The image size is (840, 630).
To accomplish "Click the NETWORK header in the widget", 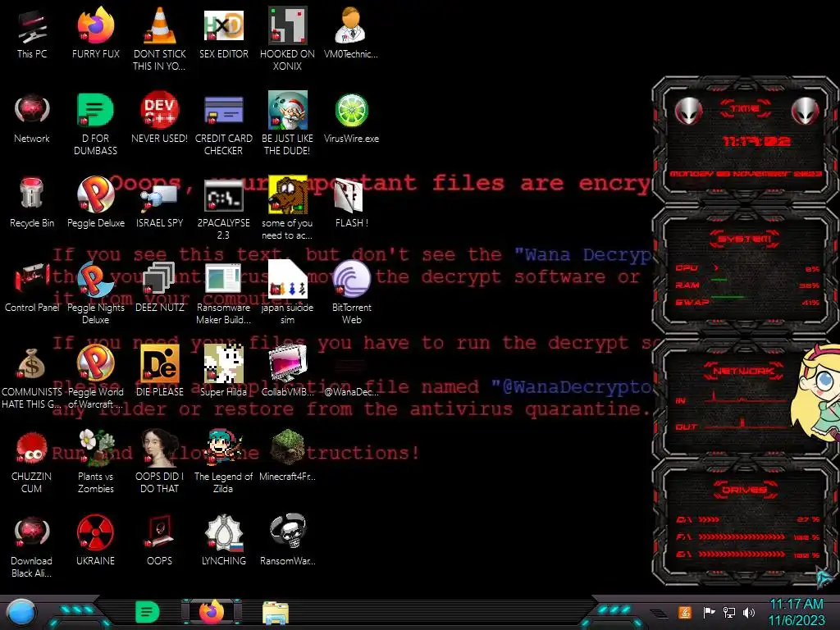I will pos(743,371).
